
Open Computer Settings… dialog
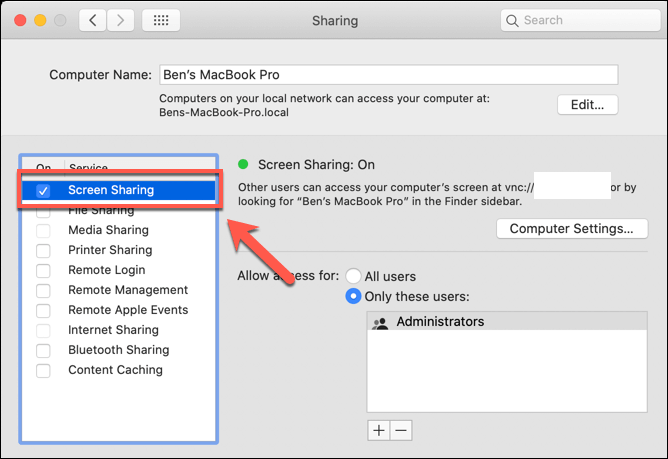click(572, 229)
